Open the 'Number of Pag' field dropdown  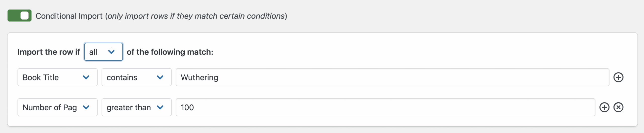[50, 107]
